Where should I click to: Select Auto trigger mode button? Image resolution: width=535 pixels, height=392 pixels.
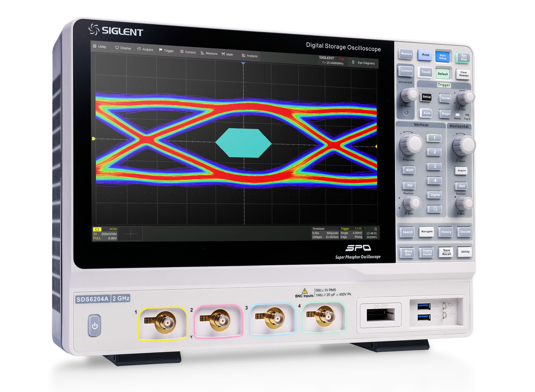(x=427, y=113)
